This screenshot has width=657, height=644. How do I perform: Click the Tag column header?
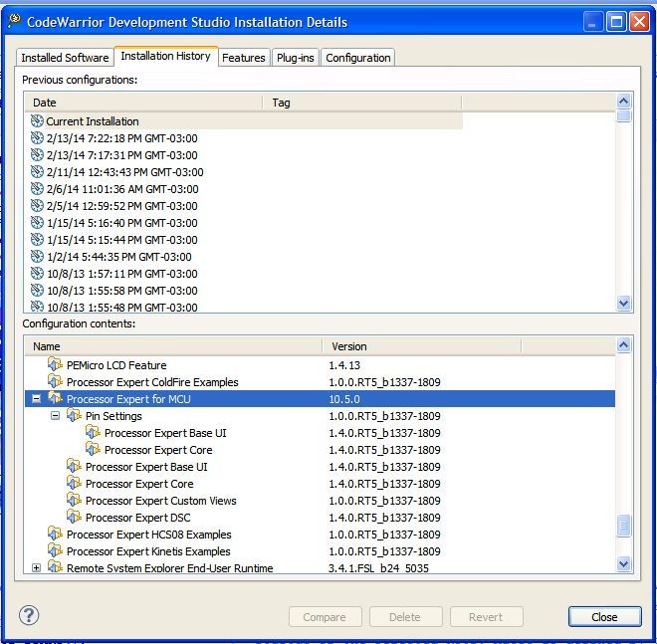[x=362, y=103]
